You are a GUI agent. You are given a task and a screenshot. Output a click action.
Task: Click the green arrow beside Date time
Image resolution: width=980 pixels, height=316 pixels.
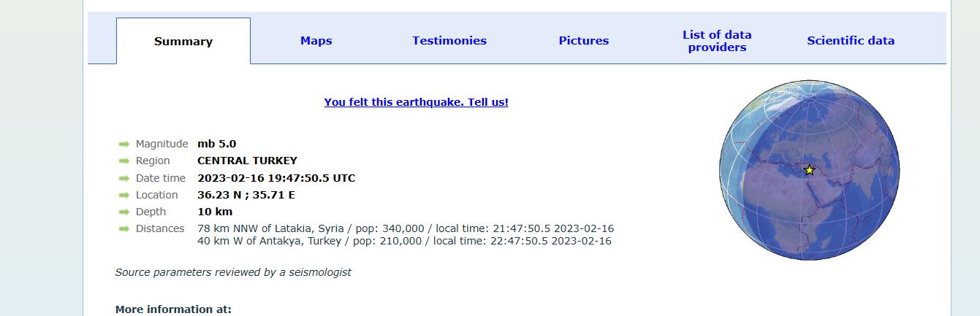coord(124,179)
